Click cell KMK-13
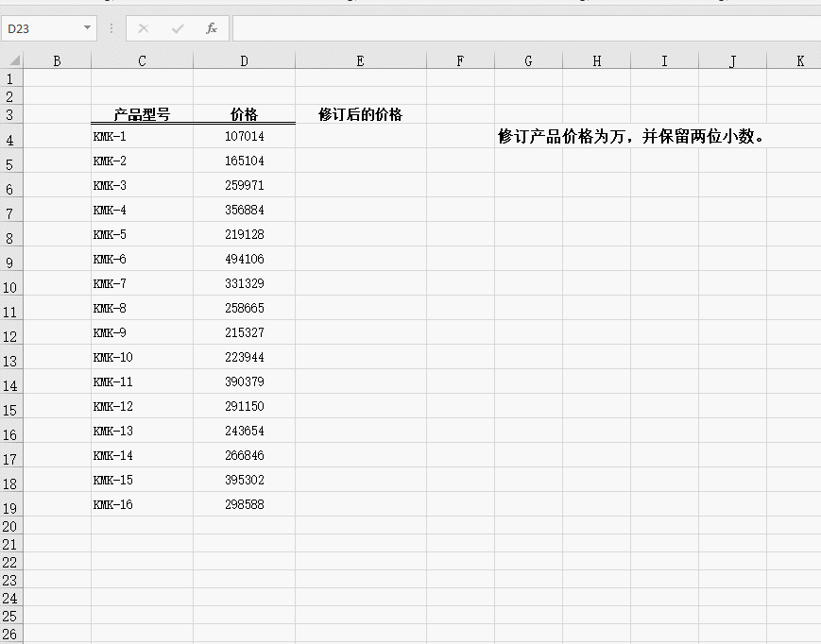 coord(142,432)
